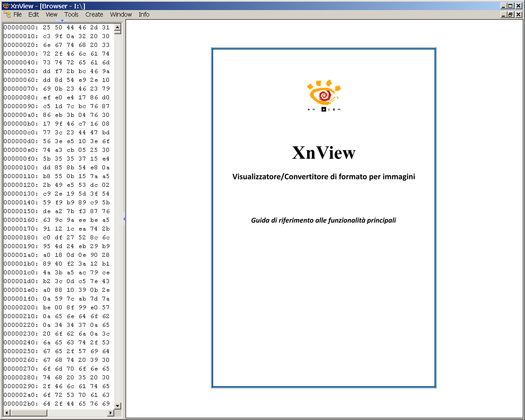Select hex row at offset 000001a0
This screenshot has height=420, width=525.
pyautogui.click(x=57, y=255)
